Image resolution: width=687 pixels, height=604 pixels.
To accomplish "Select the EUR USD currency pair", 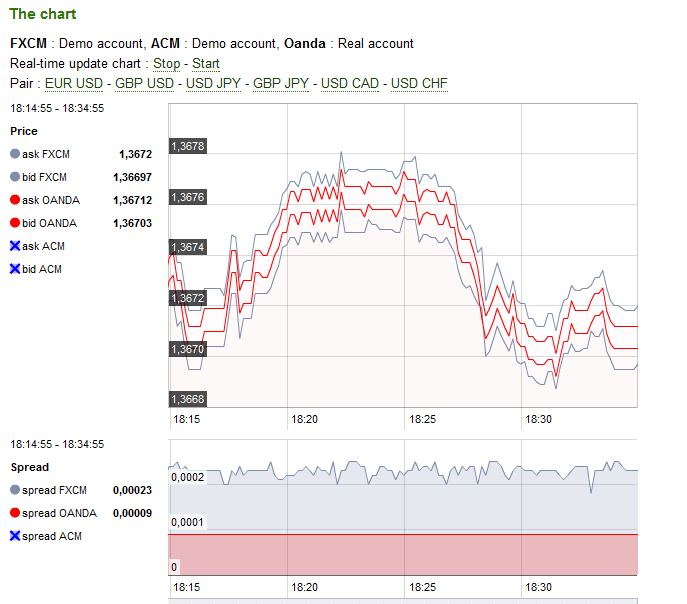I will [73, 83].
